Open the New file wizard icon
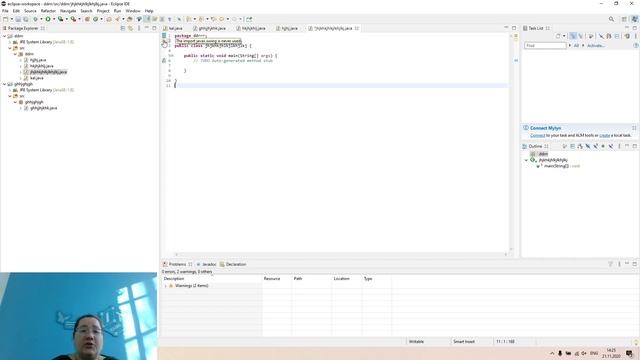This screenshot has width=640, height=360. [x=5, y=19]
